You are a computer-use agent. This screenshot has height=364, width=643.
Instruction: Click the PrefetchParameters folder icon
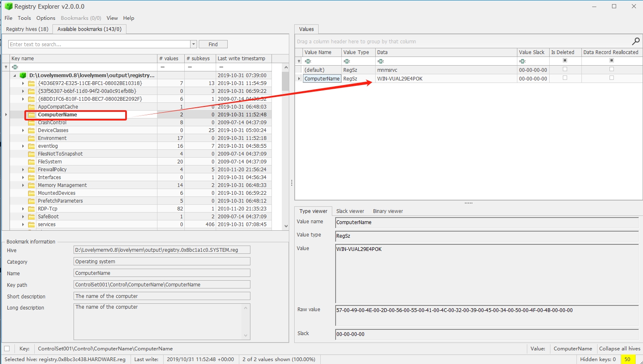click(x=31, y=201)
